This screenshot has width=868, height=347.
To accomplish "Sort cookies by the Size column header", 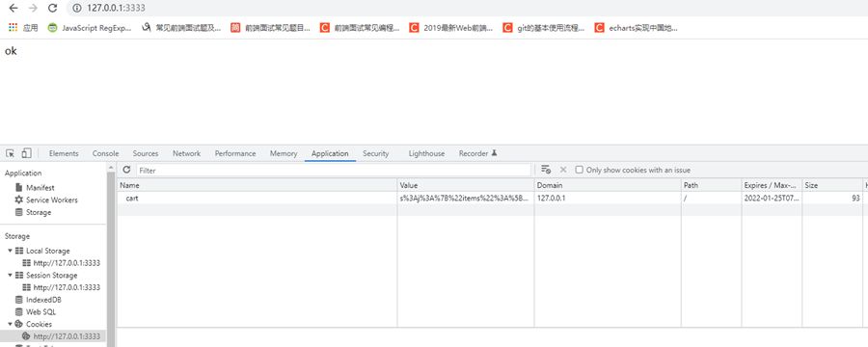I will click(832, 185).
